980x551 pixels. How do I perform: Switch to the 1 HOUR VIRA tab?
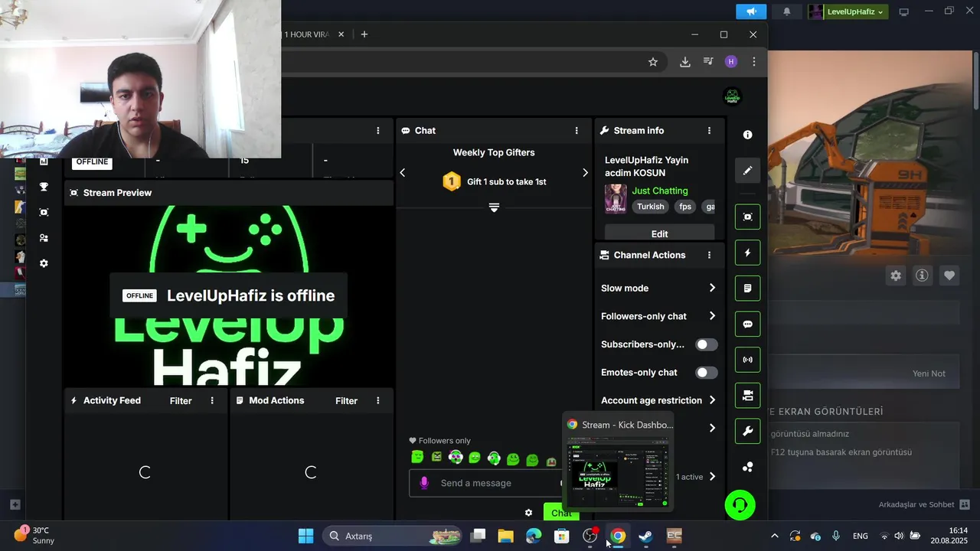[x=306, y=34]
